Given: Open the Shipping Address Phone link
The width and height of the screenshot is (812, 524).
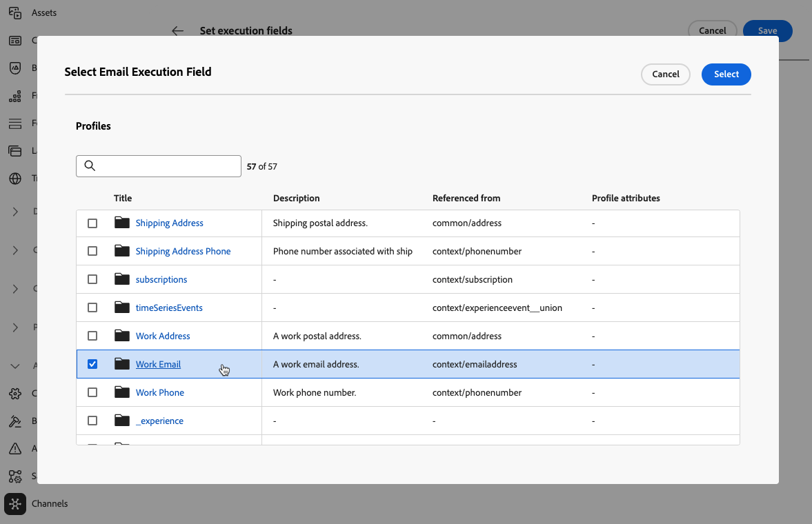Looking at the screenshot, I should pyautogui.click(x=183, y=251).
